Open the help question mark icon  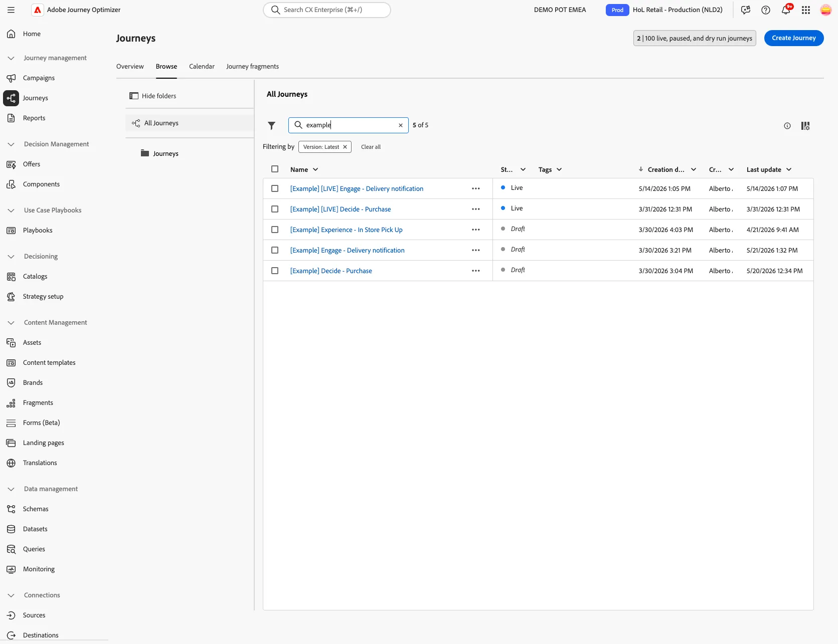point(766,10)
